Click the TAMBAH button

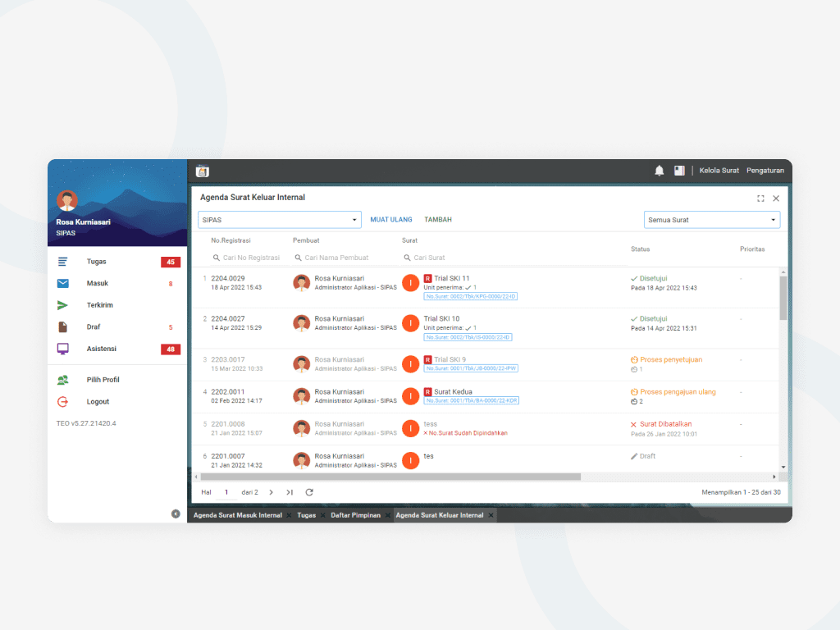point(438,220)
